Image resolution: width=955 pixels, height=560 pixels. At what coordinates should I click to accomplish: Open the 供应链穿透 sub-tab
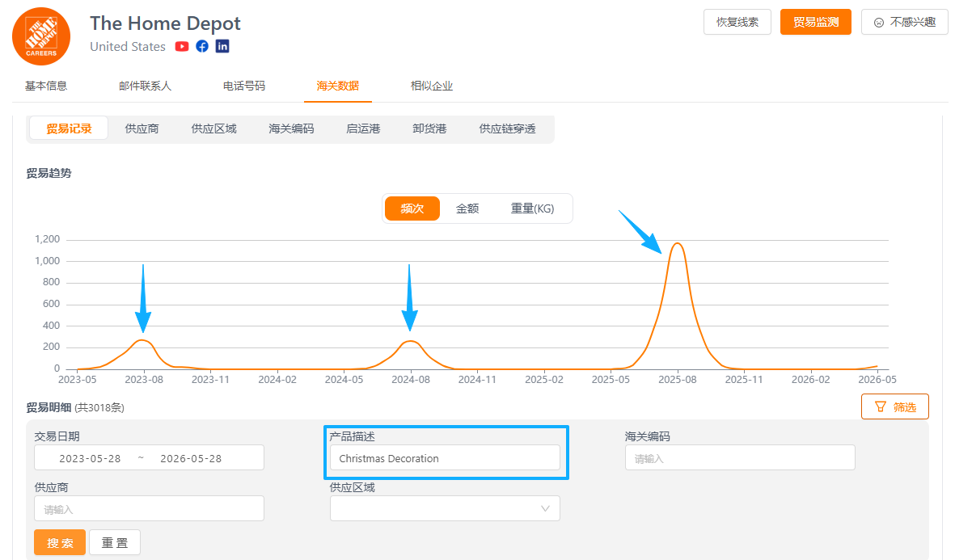point(507,128)
